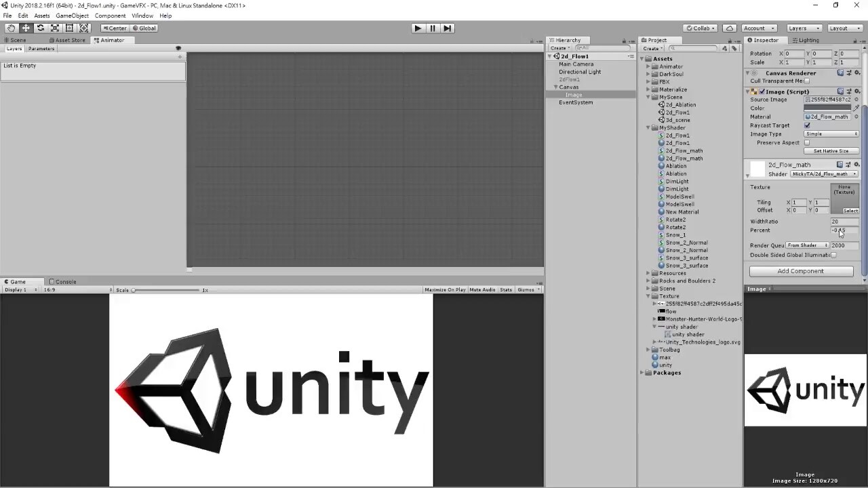This screenshot has width=868, height=488.
Task: Select the Rotate tool
Action: [x=40, y=28]
